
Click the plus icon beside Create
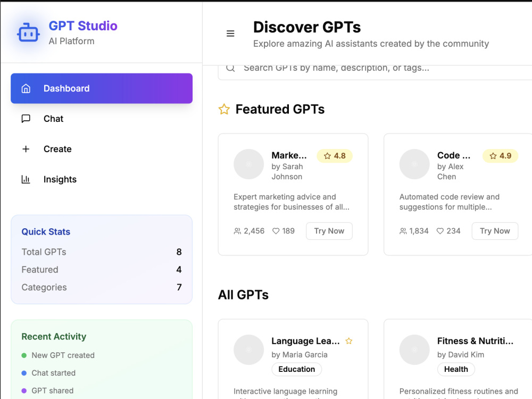26,149
